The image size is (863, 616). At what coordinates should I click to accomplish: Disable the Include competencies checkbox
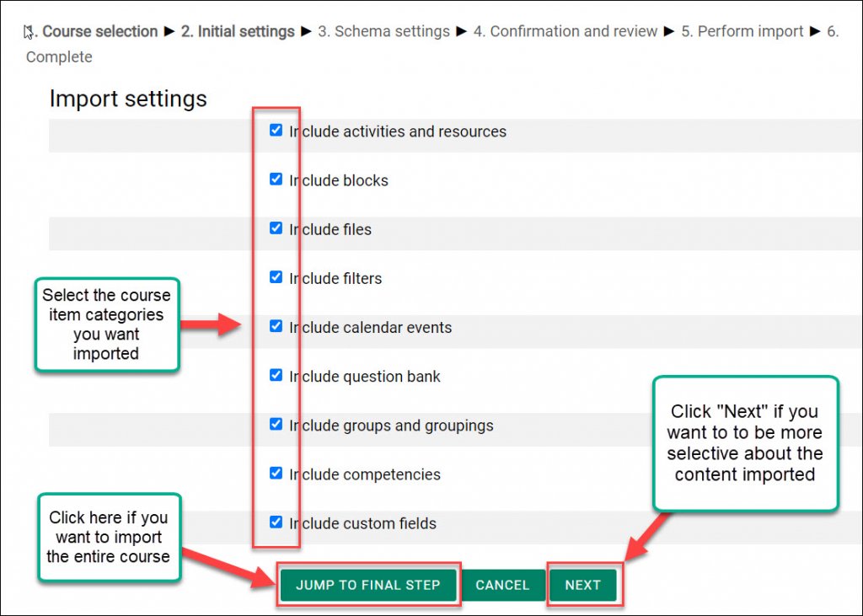coord(276,474)
